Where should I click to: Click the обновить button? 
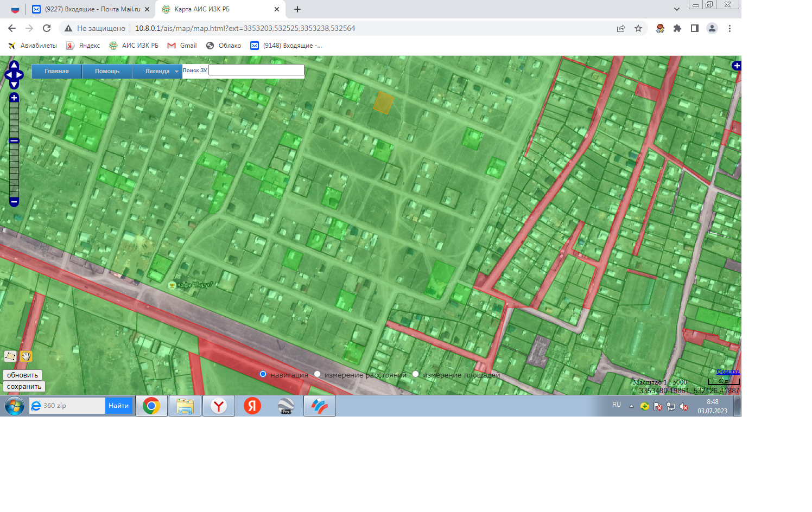[22, 375]
